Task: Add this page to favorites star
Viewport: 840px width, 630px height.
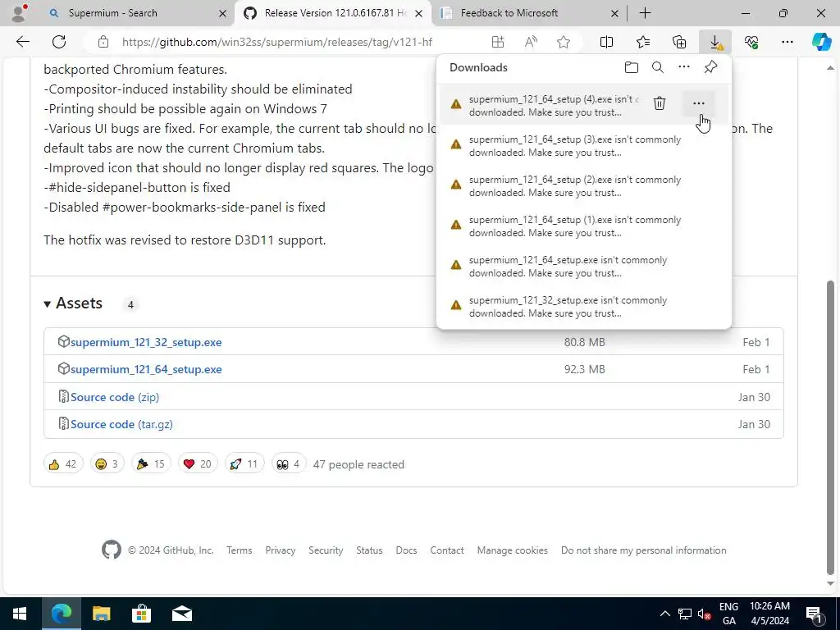Action: point(563,42)
